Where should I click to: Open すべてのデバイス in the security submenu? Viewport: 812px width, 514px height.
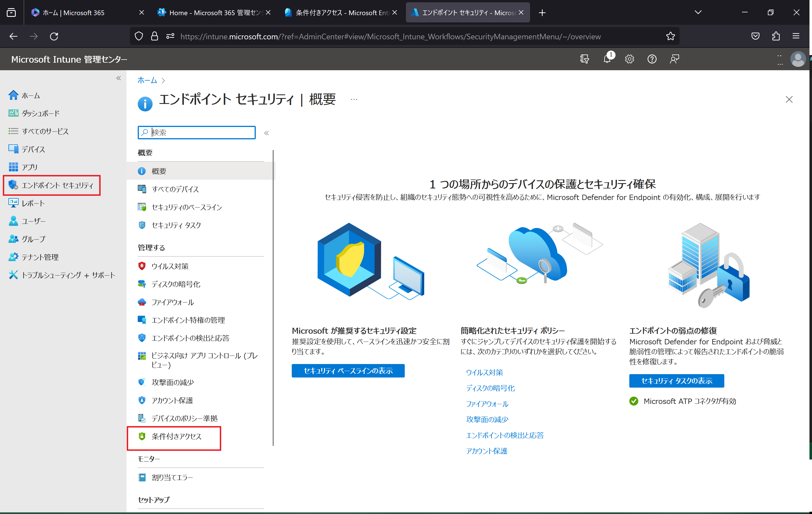coord(168,189)
